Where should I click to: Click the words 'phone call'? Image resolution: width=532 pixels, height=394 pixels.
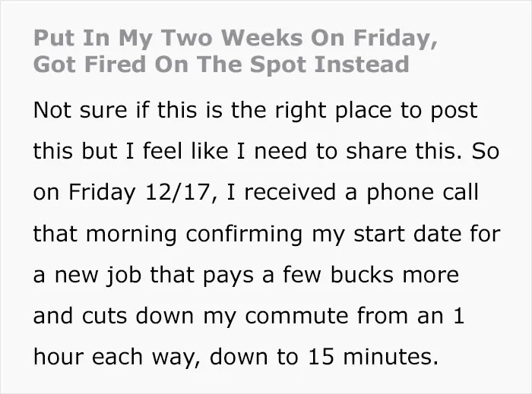click(422, 193)
